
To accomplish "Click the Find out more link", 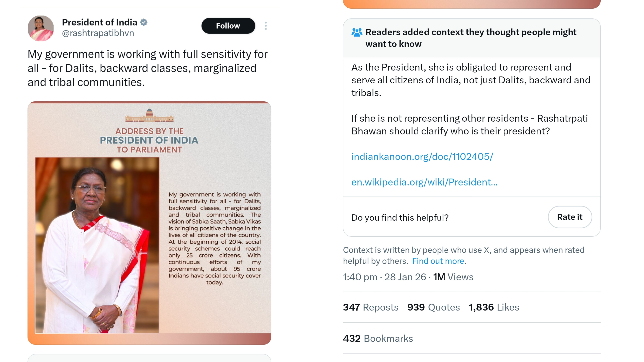I will pyautogui.click(x=438, y=261).
